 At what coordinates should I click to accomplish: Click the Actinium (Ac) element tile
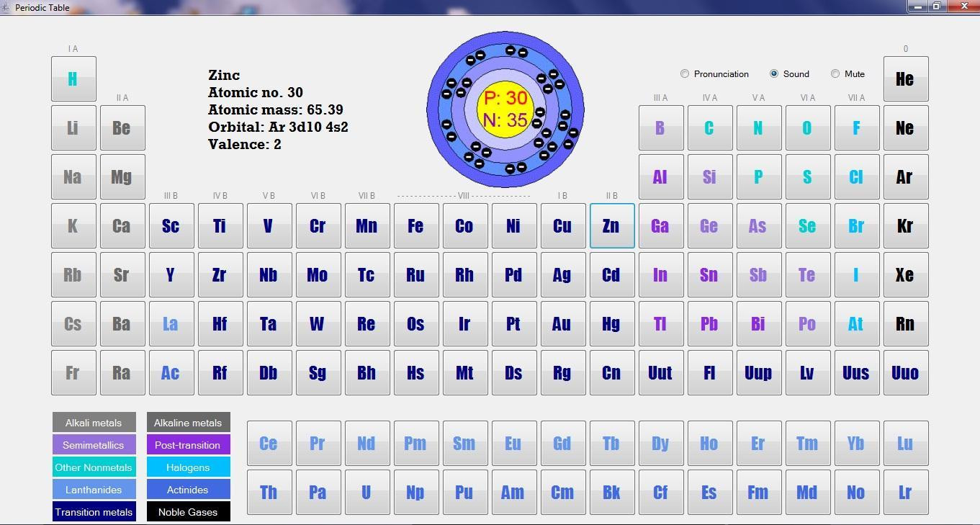pyautogui.click(x=171, y=373)
